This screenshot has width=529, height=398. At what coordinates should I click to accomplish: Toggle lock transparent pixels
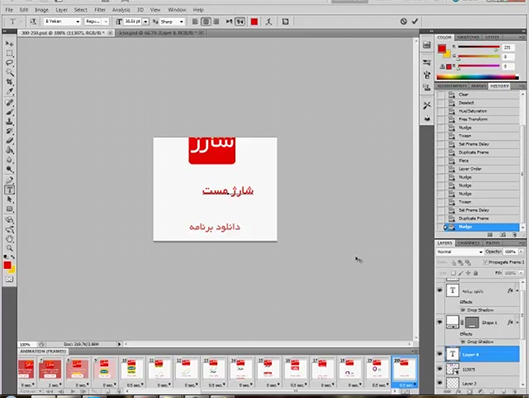click(453, 273)
